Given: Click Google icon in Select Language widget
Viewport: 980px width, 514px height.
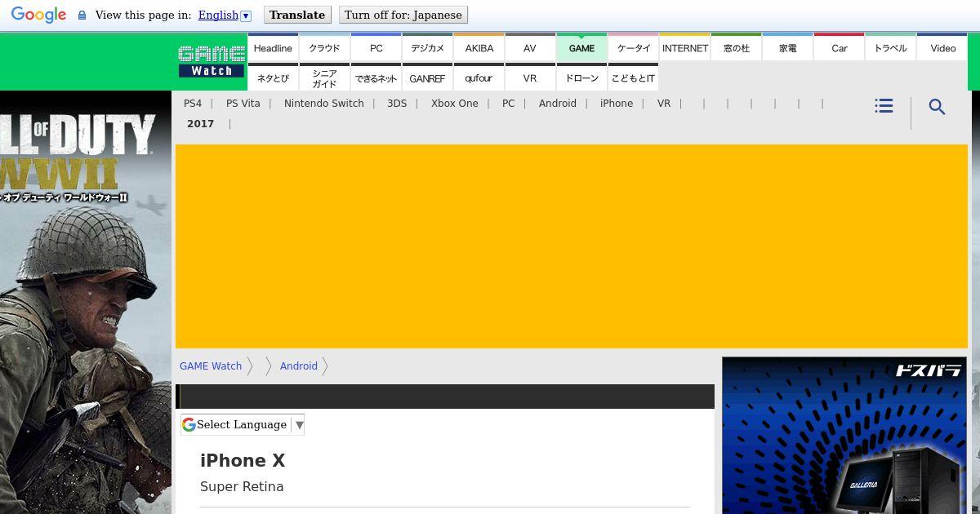Looking at the screenshot, I should point(189,424).
